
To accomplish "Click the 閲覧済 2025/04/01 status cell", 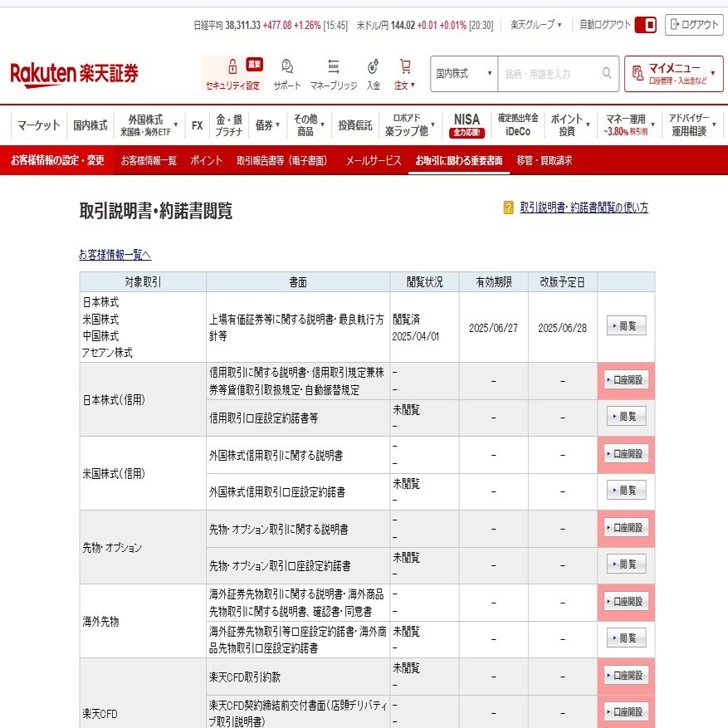I will [x=424, y=327].
